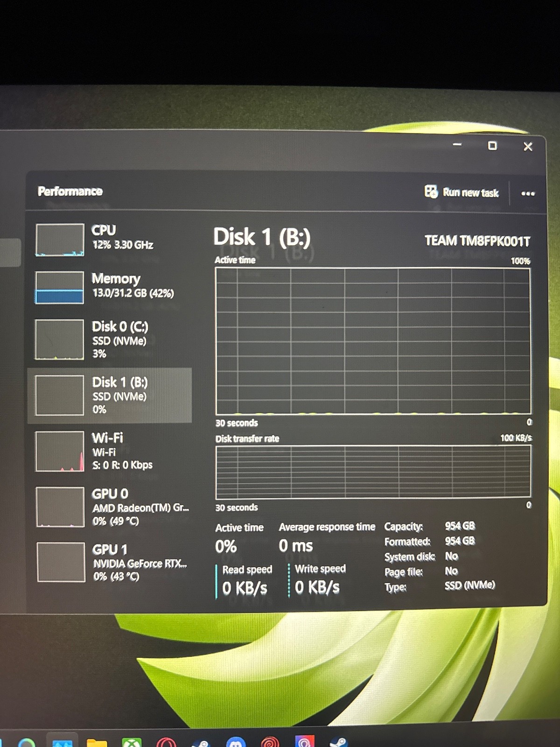Screen dimensions: 560x747
Task: Open the CPU performance item
Action: click(110, 240)
